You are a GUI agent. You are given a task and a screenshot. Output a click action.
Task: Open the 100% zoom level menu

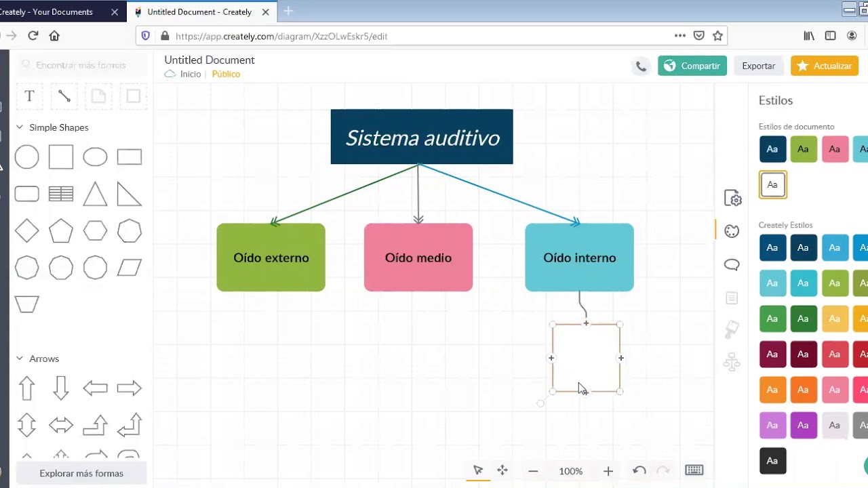click(x=571, y=471)
